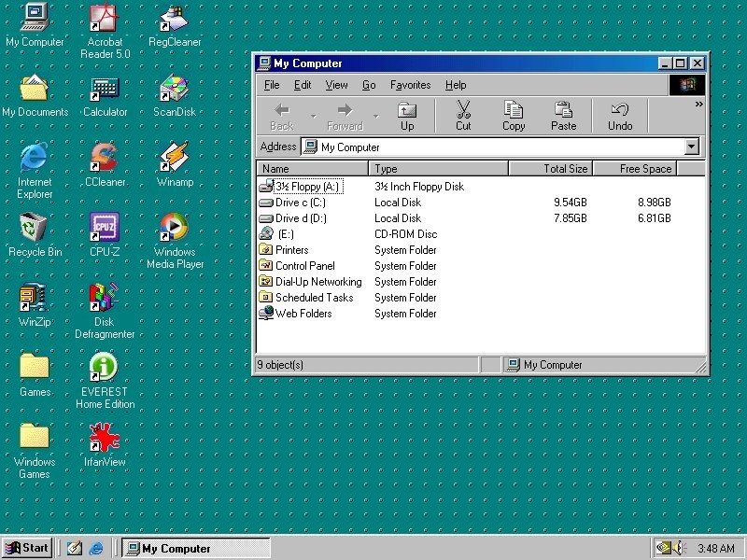Open the View menu
Screen dimensions: 747x560
[336, 85]
